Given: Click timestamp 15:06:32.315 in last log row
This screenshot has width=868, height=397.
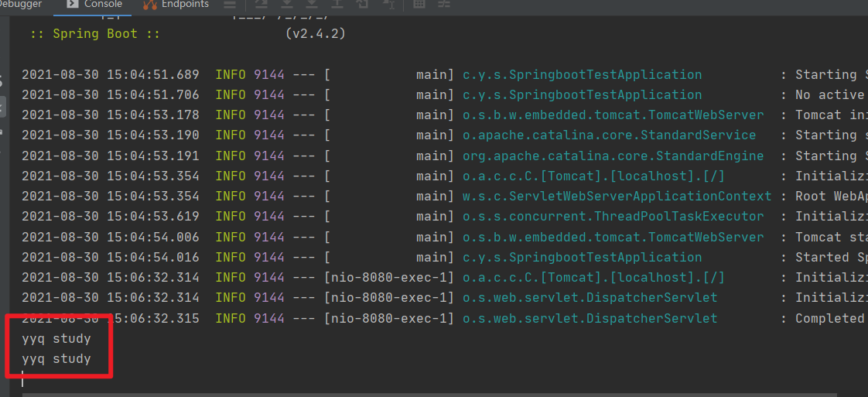Looking at the screenshot, I should 153,319.
